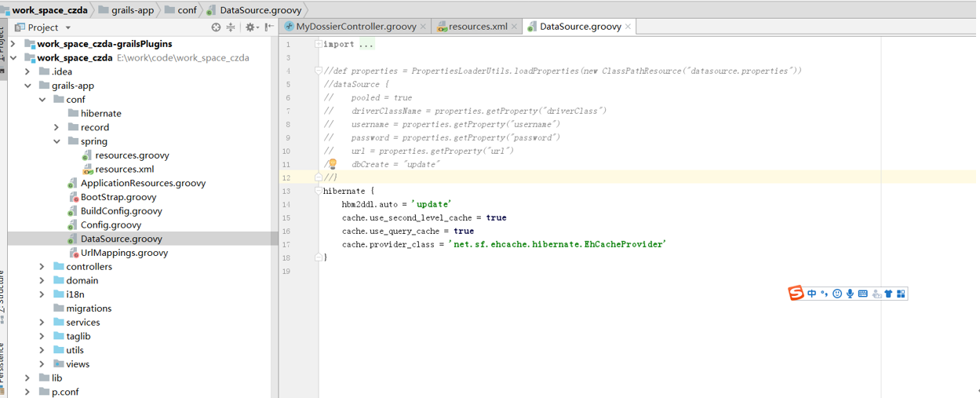Expand the work_space_czda-grailsPlugins module
The image size is (980, 398).
(x=13, y=44)
